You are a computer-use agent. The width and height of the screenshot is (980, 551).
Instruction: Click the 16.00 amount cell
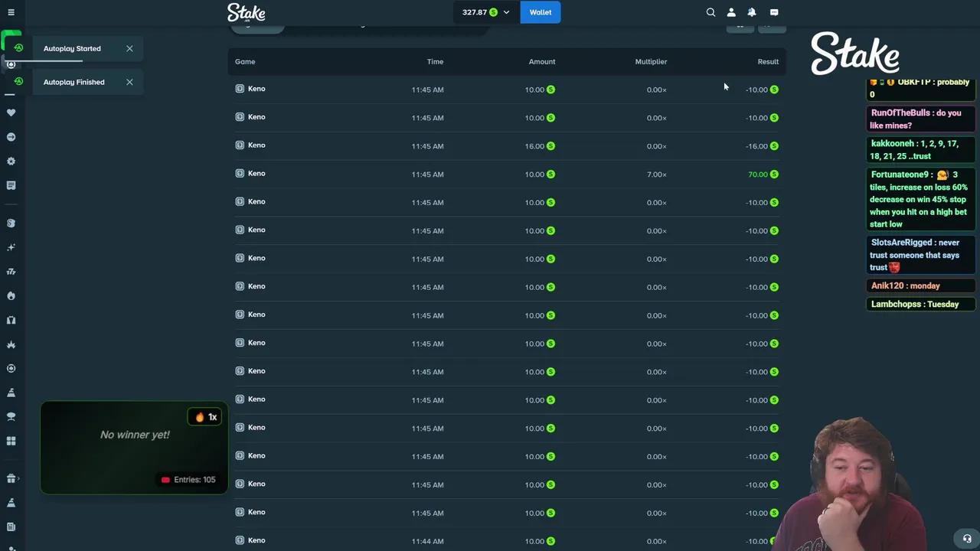pos(540,146)
